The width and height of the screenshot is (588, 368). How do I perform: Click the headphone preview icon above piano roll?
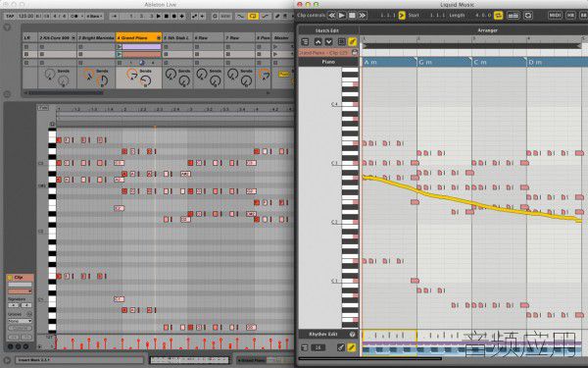(x=52, y=124)
